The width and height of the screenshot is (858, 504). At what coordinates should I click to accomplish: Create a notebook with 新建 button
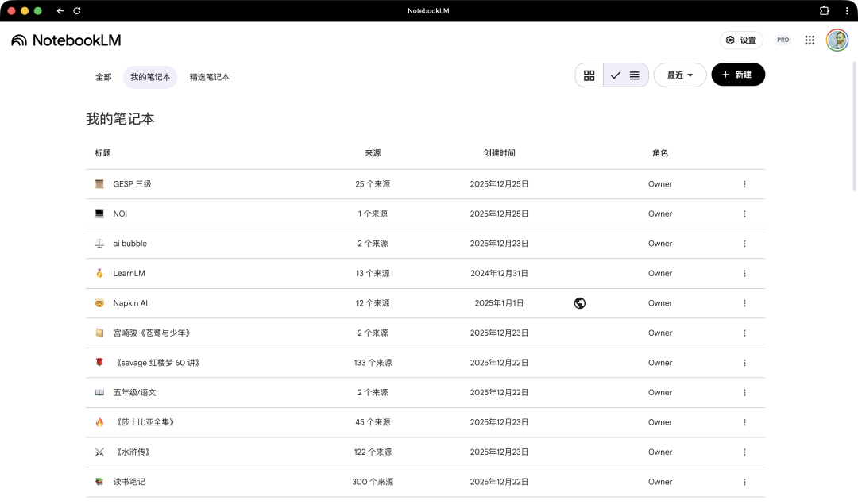(x=738, y=75)
